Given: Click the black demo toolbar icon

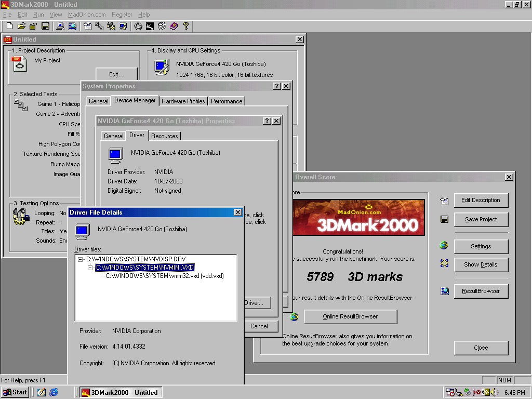Looking at the screenshot, I should pyautogui.click(x=150, y=26).
